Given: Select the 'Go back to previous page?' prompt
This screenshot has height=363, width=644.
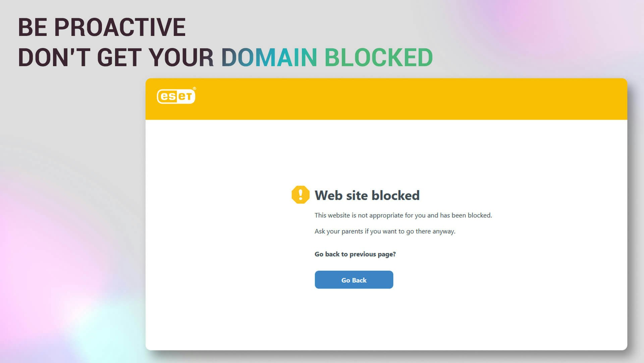Looking at the screenshot, I should (355, 254).
